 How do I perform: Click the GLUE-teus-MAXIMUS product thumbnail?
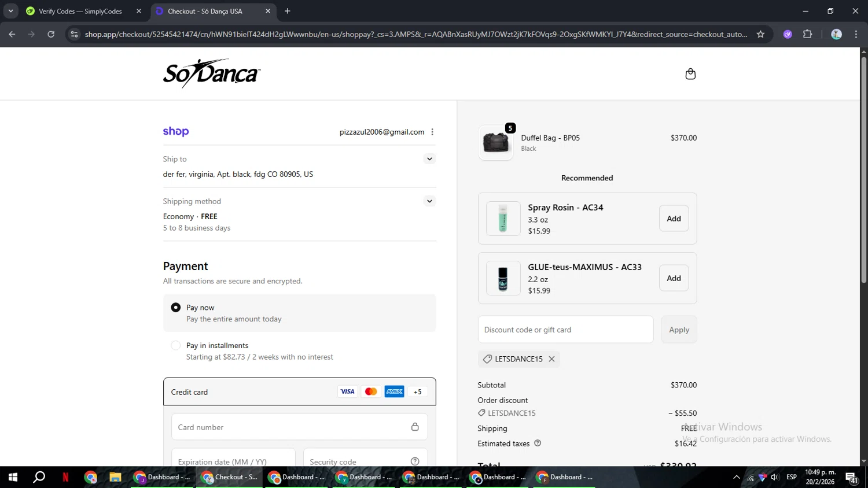pos(503,278)
